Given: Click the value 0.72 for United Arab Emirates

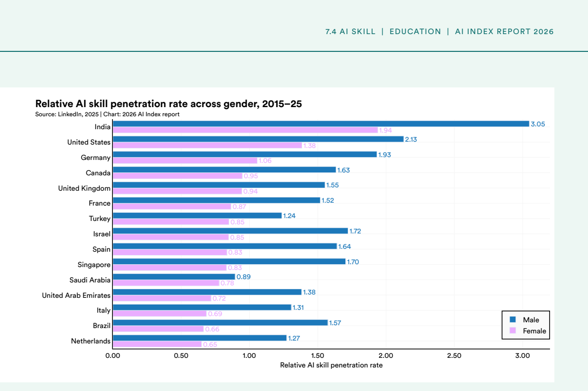Looking at the screenshot, I should (219, 298).
